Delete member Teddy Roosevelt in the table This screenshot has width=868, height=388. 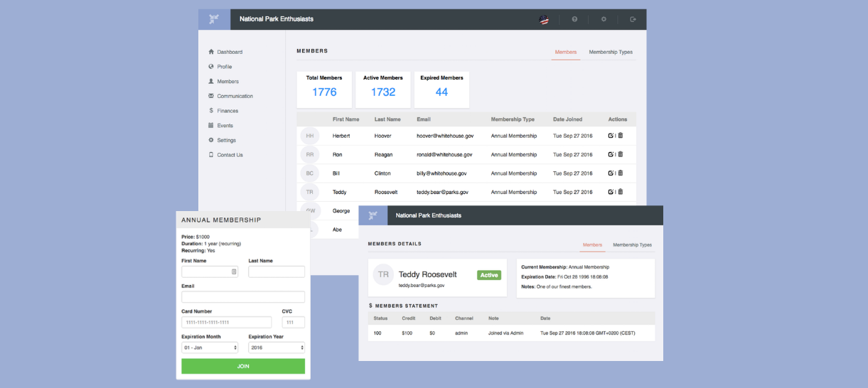pyautogui.click(x=621, y=192)
